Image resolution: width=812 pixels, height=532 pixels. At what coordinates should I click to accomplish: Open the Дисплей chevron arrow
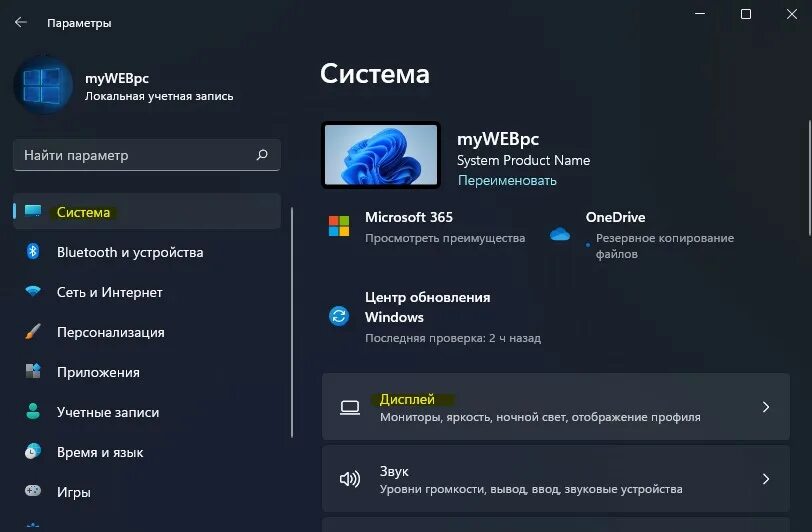coord(766,407)
